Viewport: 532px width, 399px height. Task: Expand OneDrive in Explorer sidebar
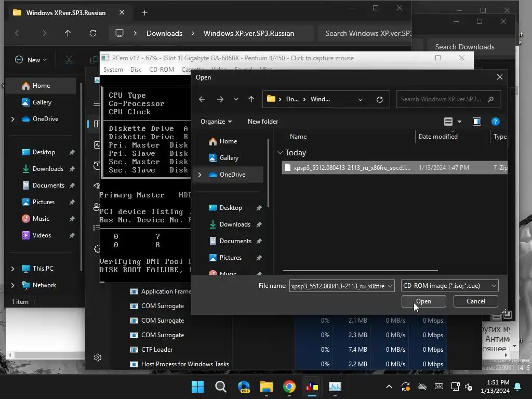[x=13, y=119]
